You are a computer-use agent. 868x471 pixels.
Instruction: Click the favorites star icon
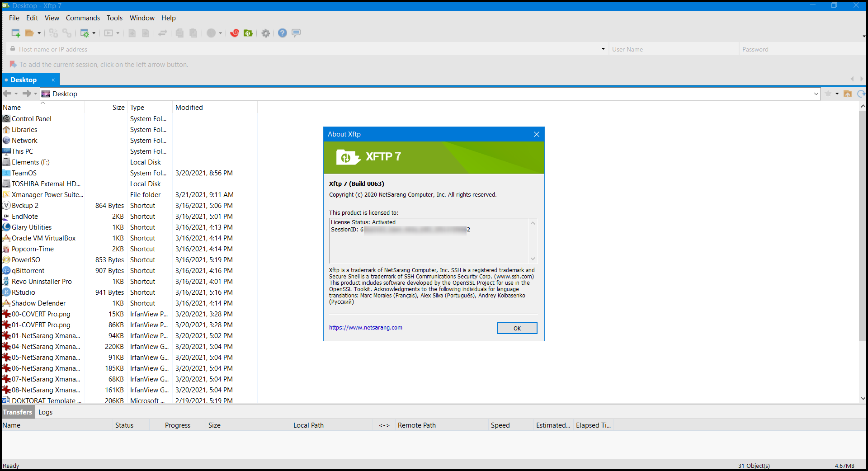[828, 94]
